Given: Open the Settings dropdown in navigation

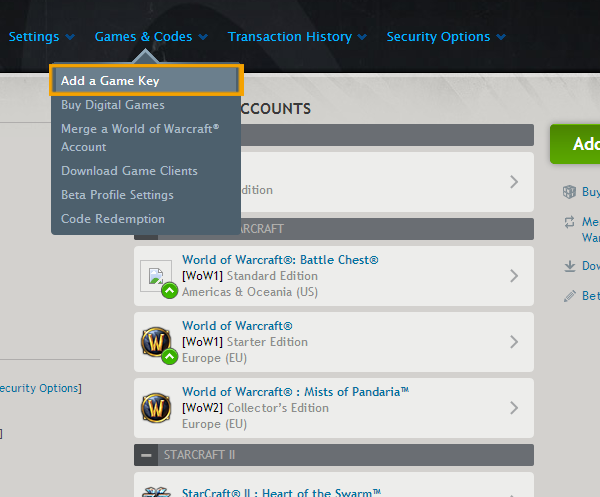Looking at the screenshot, I should (41, 37).
